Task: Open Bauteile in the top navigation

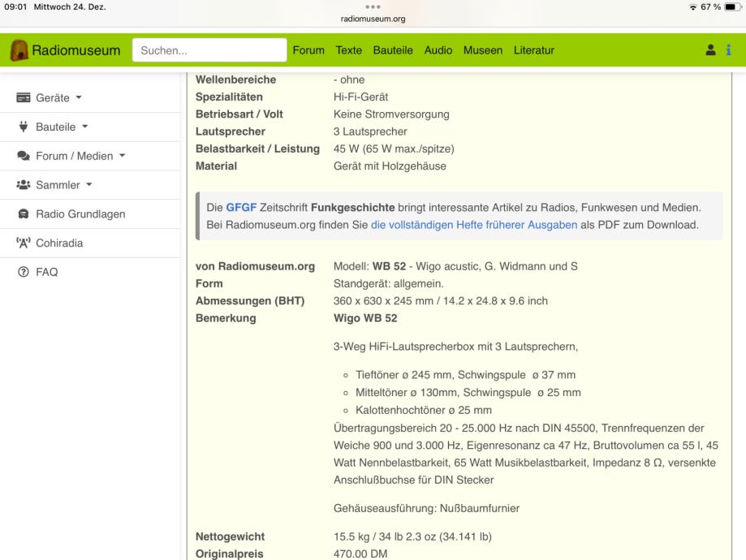Action: pyautogui.click(x=393, y=50)
